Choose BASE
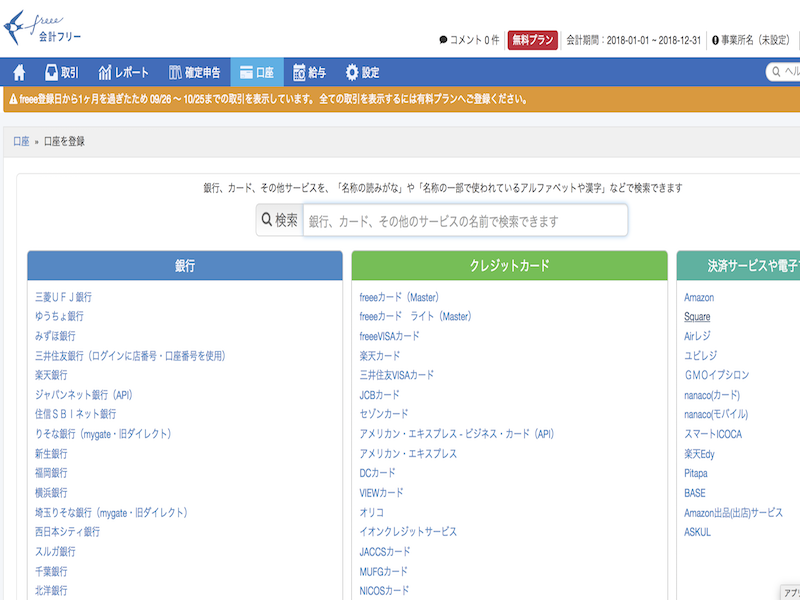 [x=695, y=493]
